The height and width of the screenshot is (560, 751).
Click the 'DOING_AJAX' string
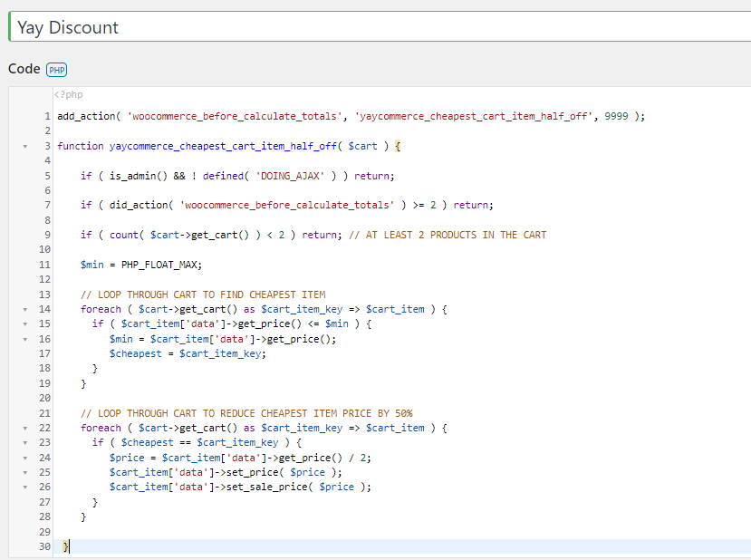(x=290, y=176)
